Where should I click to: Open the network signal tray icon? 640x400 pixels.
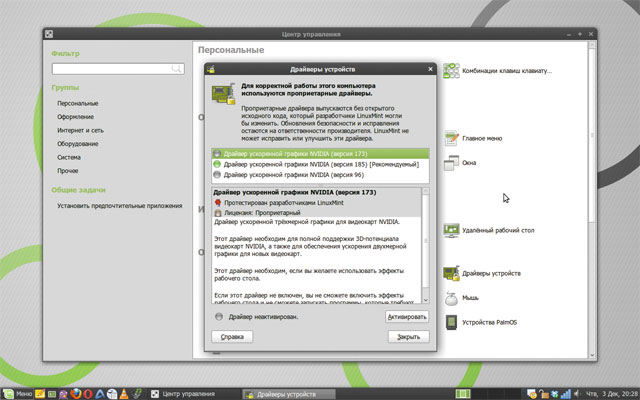[x=566, y=394]
